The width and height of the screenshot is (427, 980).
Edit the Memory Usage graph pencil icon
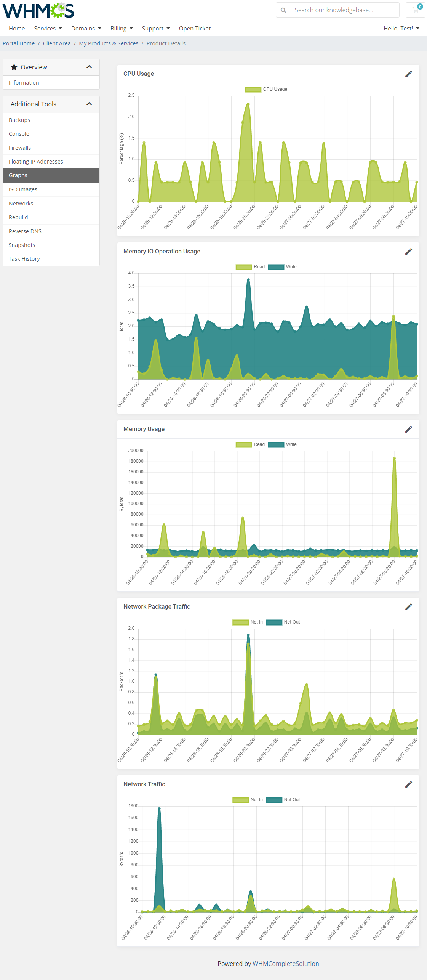point(409,429)
